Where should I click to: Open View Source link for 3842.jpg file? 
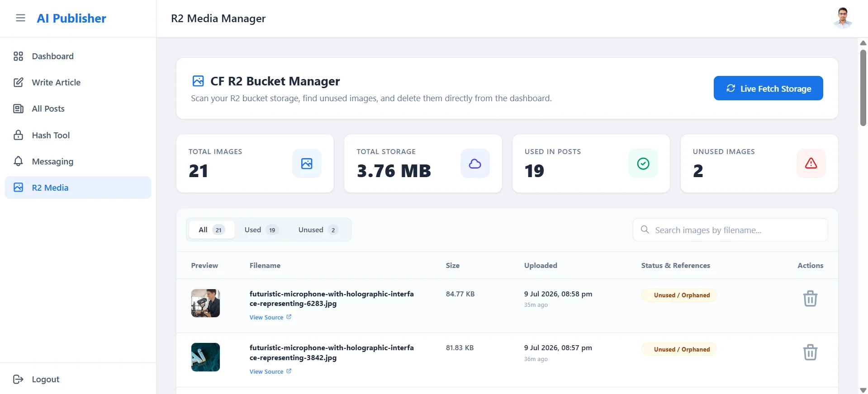270,371
